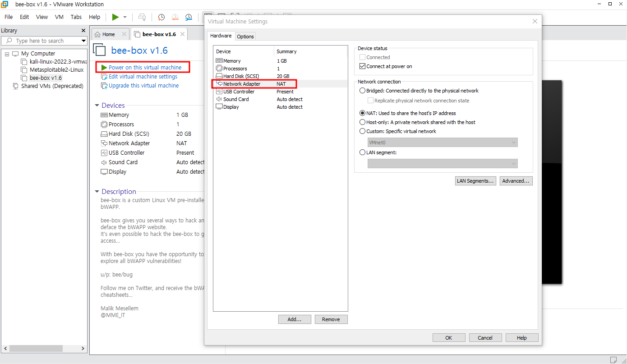This screenshot has height=364, width=627.
Task: Select Network Adapter in the settings device list
Action: click(280, 84)
